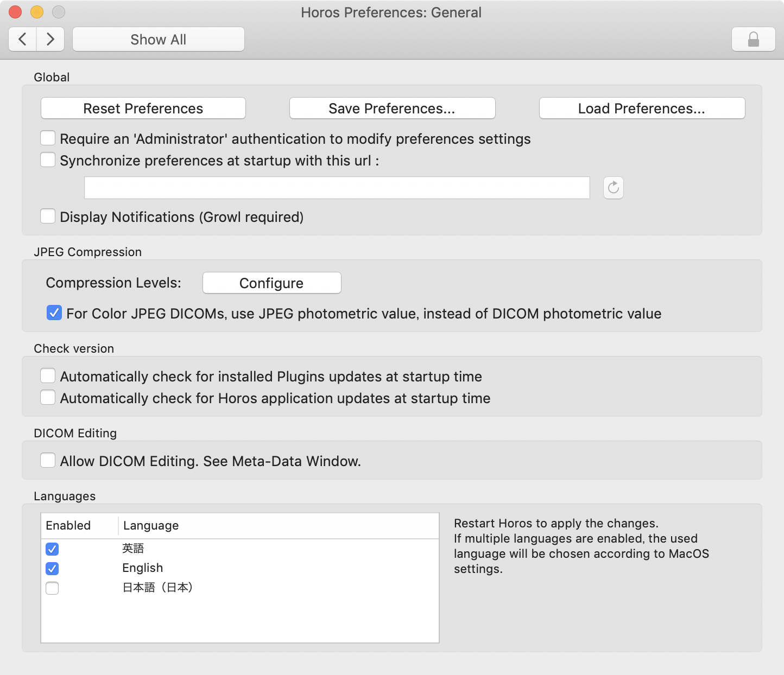The width and height of the screenshot is (784, 675).
Task: Enable the 日本語（日本）language checkbox
Action: 52,588
